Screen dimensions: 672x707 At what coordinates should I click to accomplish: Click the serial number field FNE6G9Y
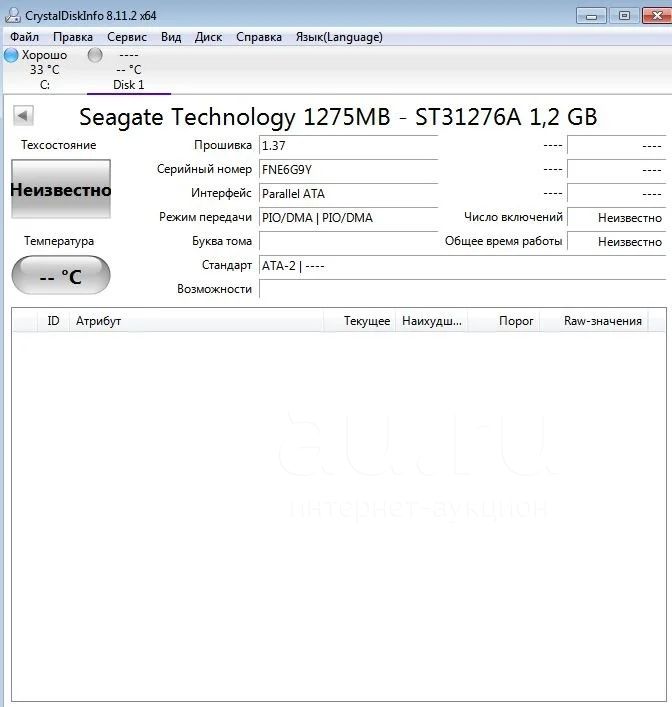point(348,170)
